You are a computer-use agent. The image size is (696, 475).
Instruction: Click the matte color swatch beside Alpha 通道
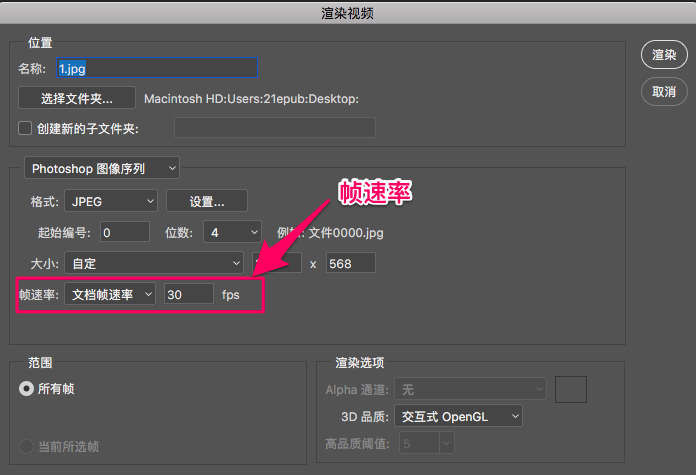[x=570, y=389]
